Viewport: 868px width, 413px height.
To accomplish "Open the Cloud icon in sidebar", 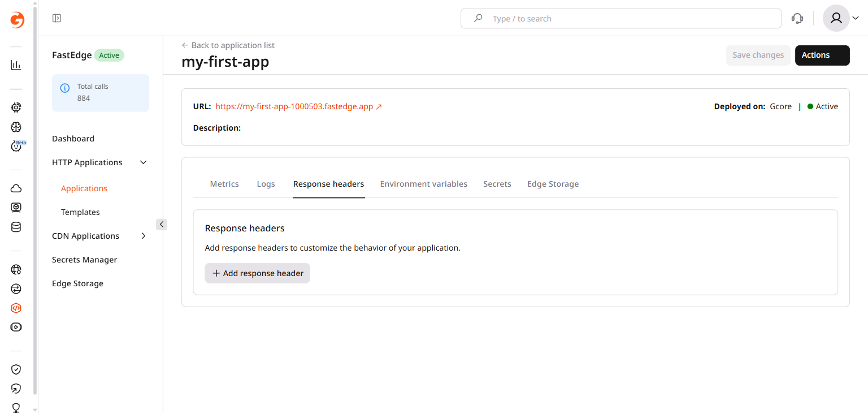I will point(16,188).
